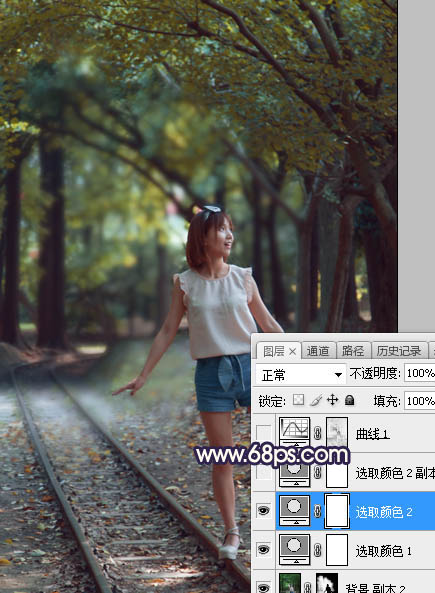Click the link icon on 选取颜色 1 layer
This screenshot has height=593, width=435.
pos(318,550)
